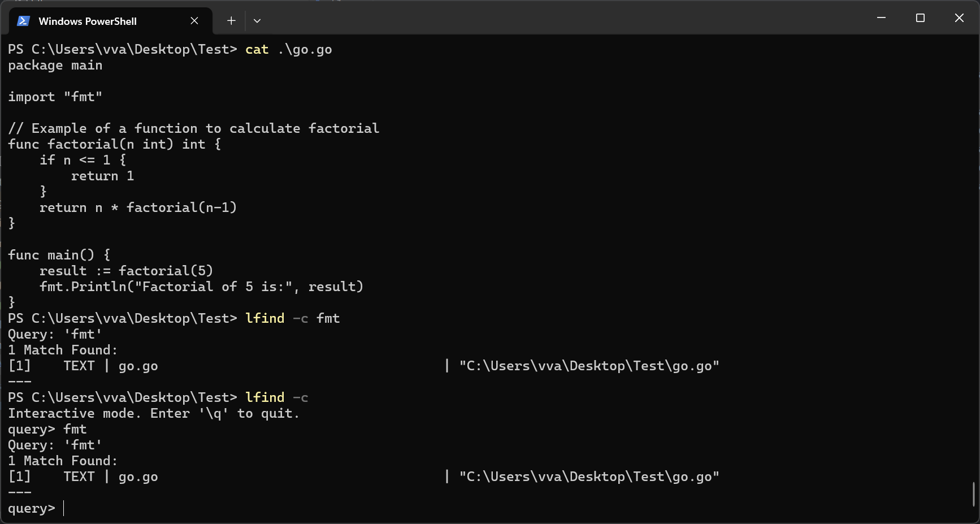Click the import "fmt" line
The height and width of the screenshot is (524, 980).
tap(55, 97)
